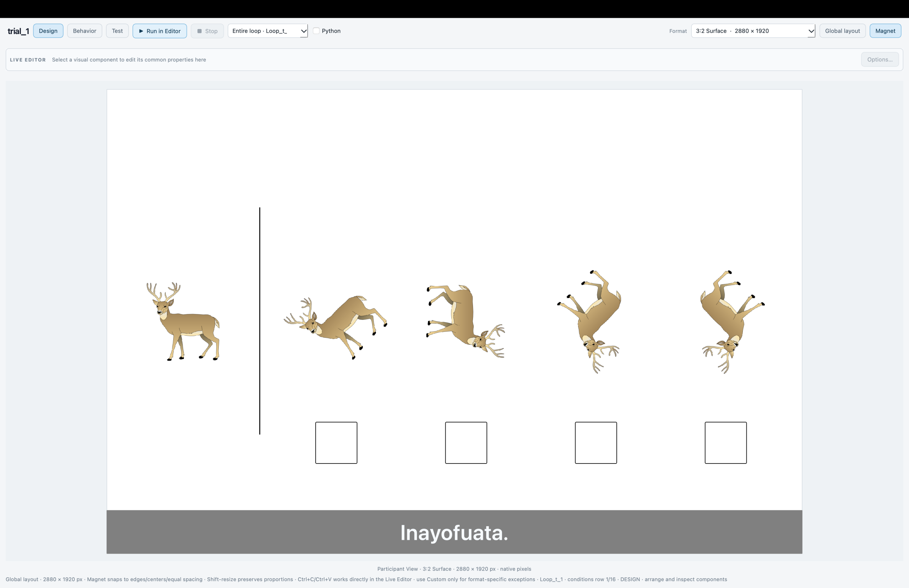
Task: Select the first leaping deer with antlers left
Action: (335, 327)
